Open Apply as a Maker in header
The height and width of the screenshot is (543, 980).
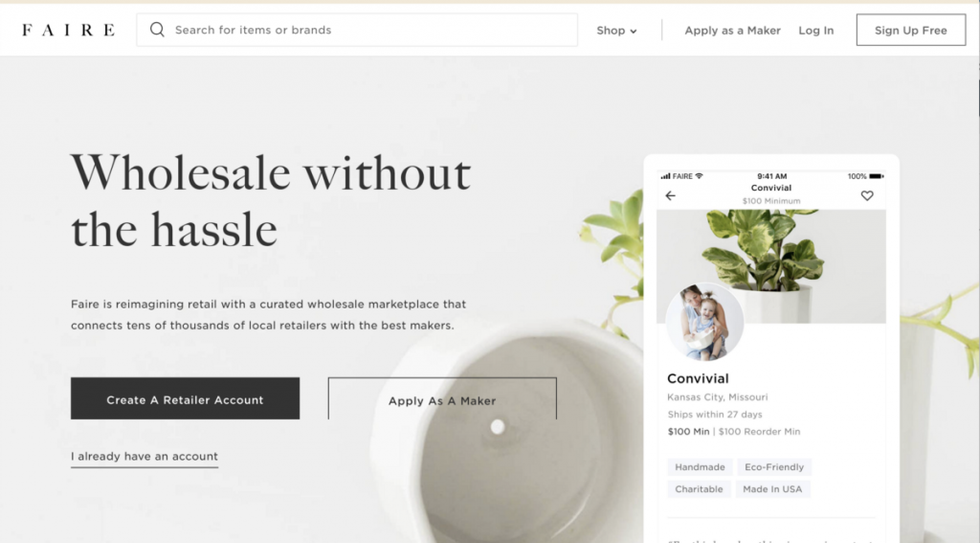(732, 30)
